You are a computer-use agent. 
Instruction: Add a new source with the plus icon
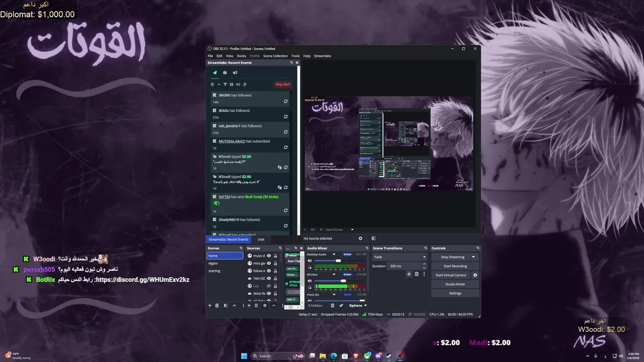[x=249, y=305]
